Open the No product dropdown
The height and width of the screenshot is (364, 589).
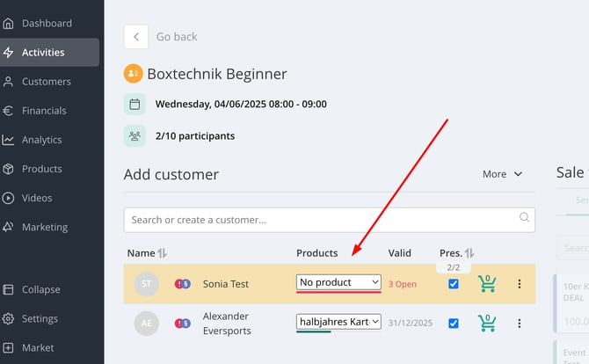pos(338,282)
